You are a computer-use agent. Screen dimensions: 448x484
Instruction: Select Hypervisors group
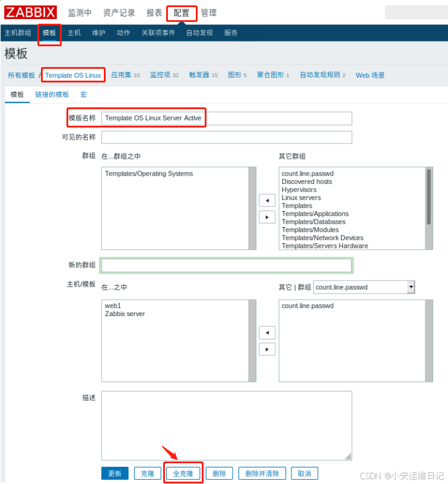pos(299,190)
